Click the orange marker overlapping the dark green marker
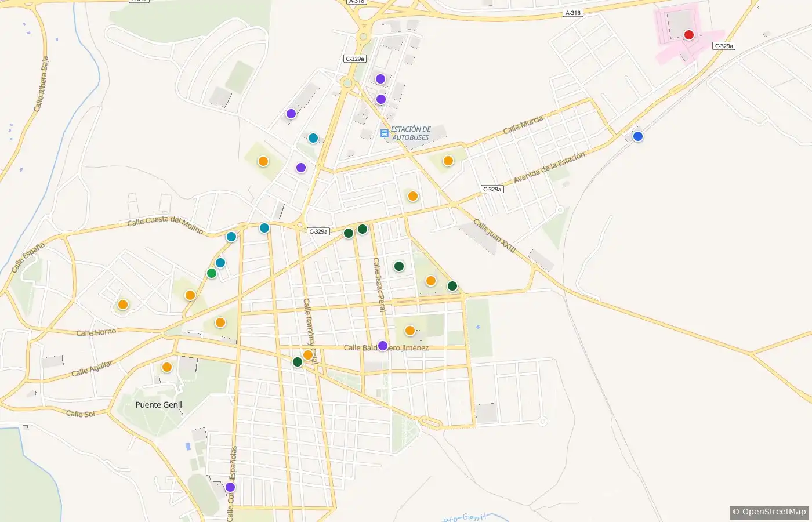This screenshot has width=812, height=522. coord(308,355)
